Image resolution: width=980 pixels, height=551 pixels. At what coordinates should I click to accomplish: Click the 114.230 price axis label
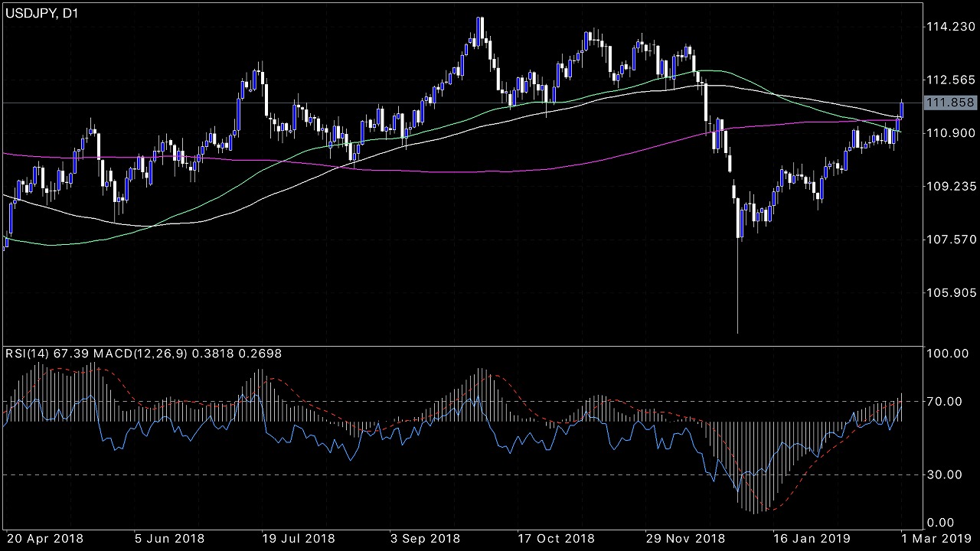point(949,27)
